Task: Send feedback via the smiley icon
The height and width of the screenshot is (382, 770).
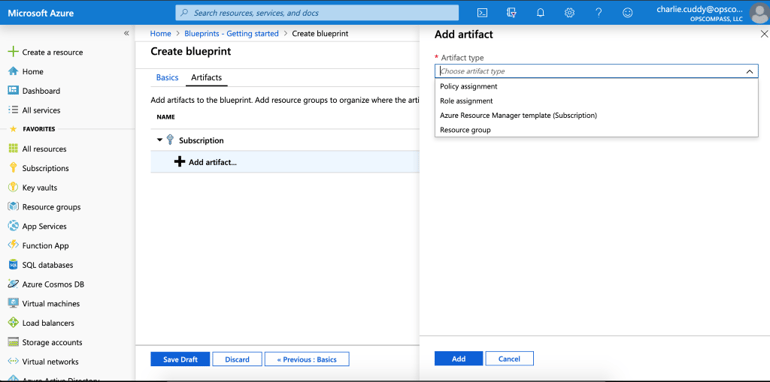Action: 628,13
